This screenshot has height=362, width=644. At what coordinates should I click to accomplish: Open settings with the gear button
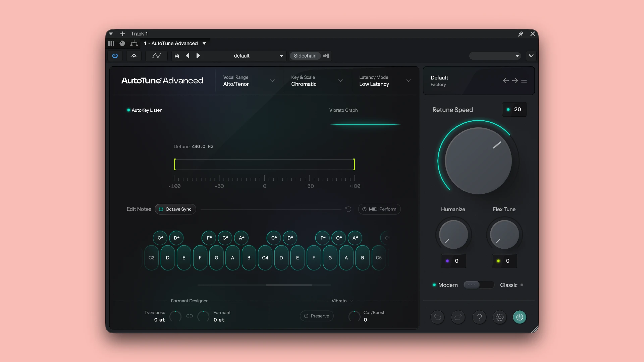[x=499, y=317]
